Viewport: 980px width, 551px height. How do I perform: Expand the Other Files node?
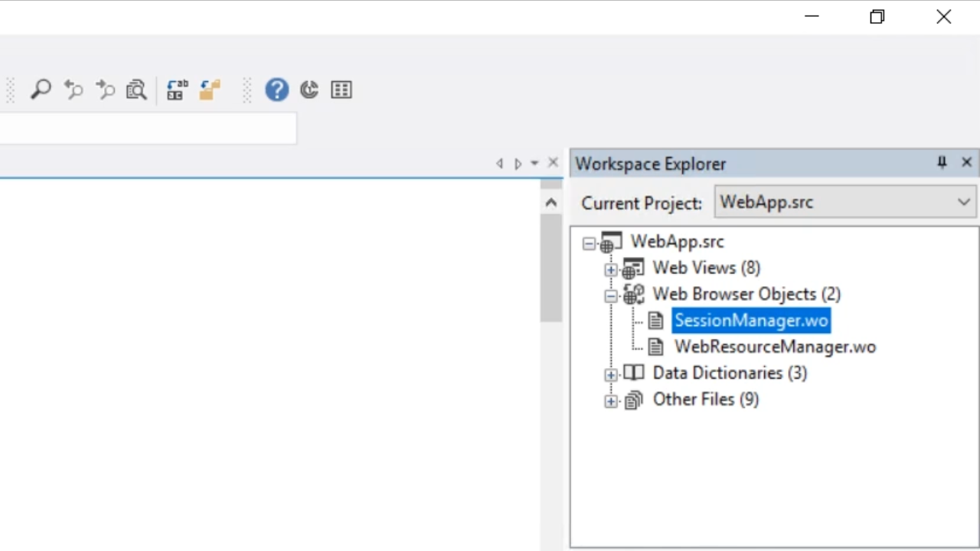coord(610,401)
